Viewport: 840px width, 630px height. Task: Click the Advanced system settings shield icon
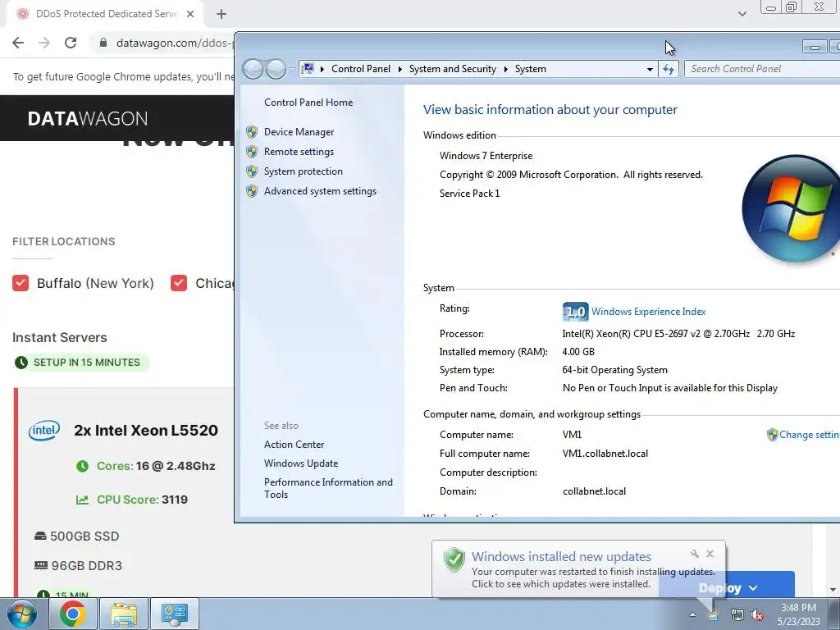[252, 191]
